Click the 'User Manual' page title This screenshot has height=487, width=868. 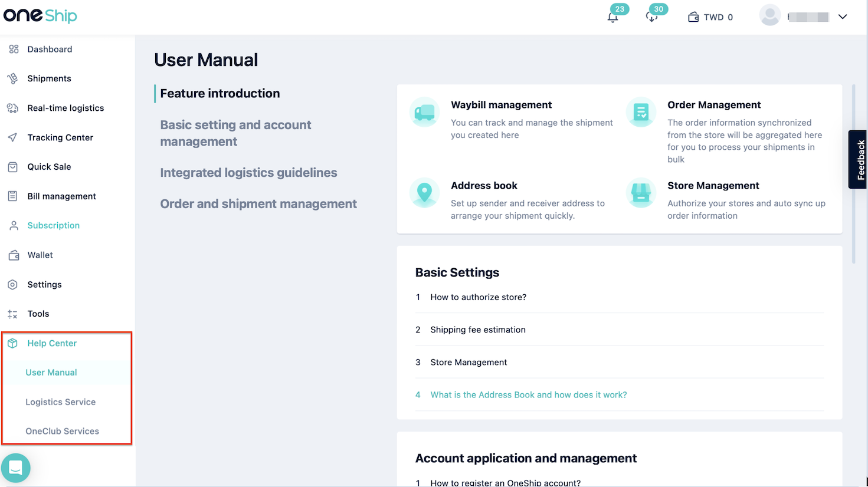pyautogui.click(x=206, y=60)
